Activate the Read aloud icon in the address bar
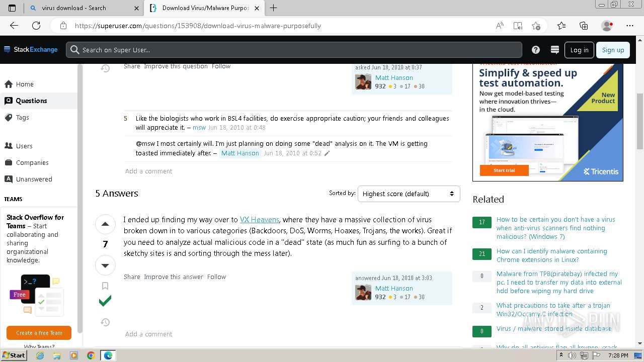The width and height of the screenshot is (644, 362). pyautogui.click(x=500, y=26)
